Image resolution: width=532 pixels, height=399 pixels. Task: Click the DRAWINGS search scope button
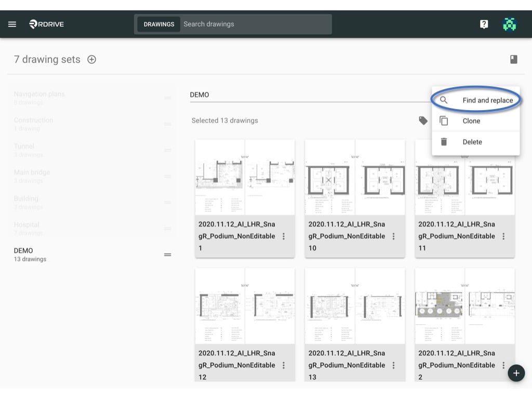click(x=159, y=24)
